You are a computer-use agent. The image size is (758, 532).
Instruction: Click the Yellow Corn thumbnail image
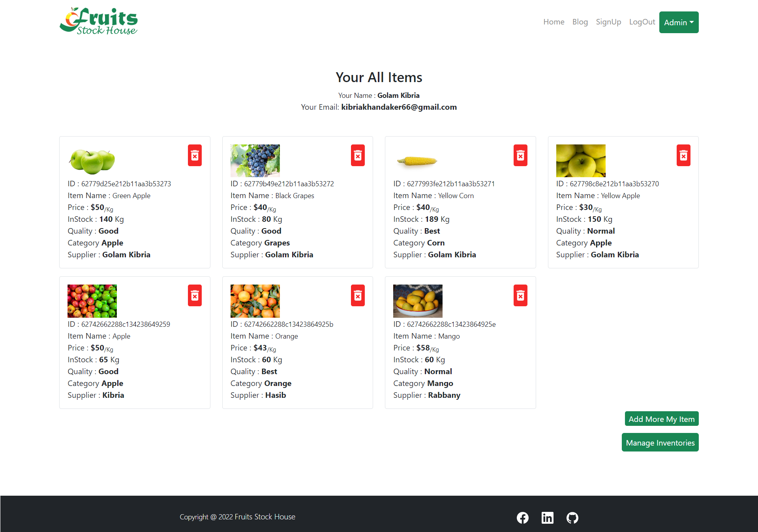tap(418, 161)
